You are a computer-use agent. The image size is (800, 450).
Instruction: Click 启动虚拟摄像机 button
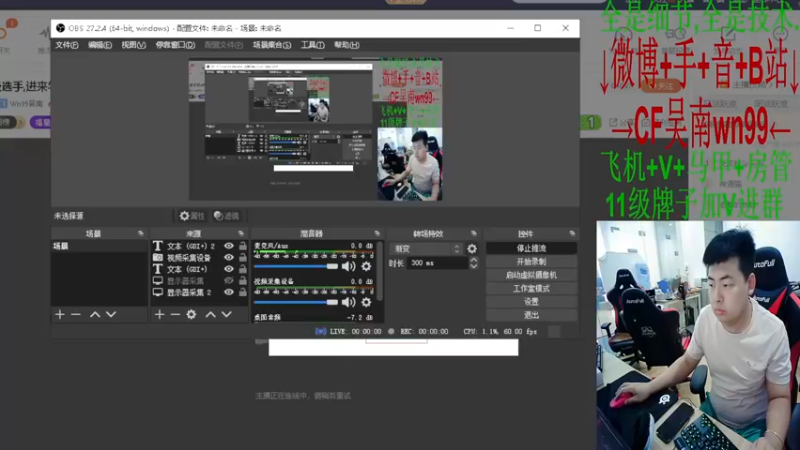[531, 275]
